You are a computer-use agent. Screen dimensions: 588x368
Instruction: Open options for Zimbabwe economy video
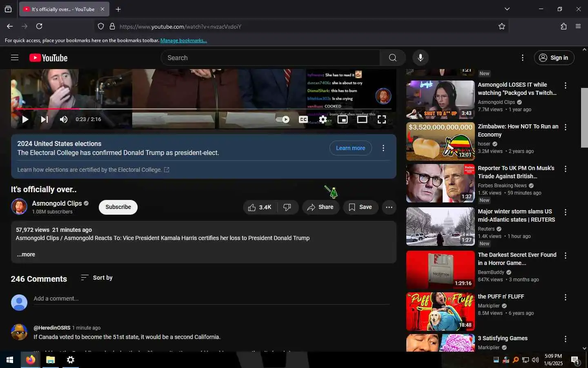pos(565,127)
